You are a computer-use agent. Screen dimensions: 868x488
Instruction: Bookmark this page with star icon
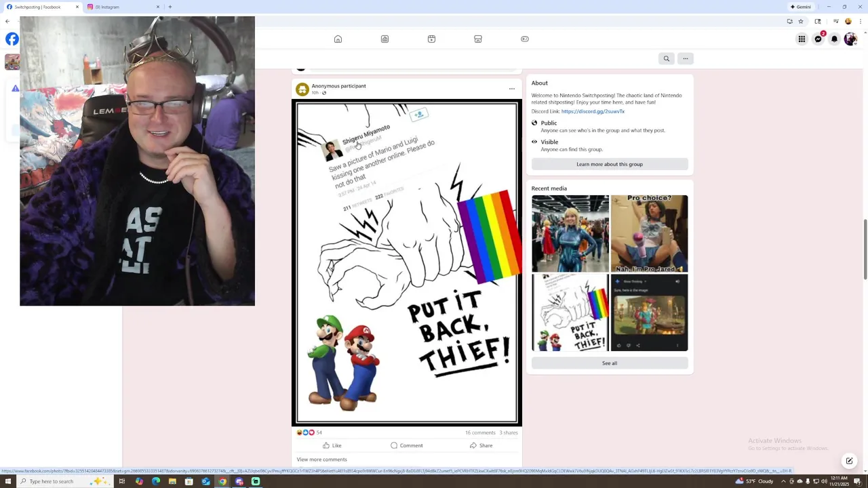[801, 21]
